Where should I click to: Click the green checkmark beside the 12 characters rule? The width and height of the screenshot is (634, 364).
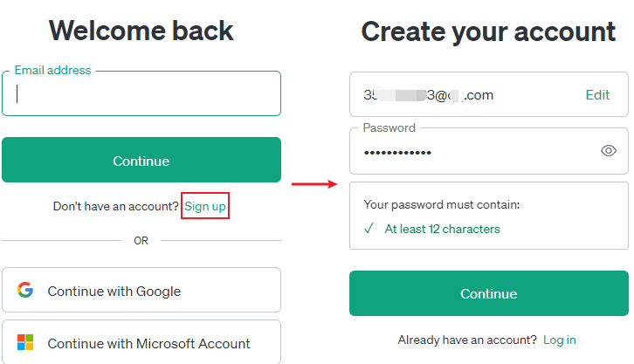[369, 230]
